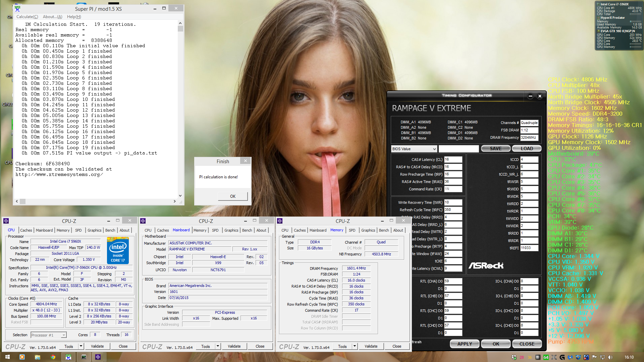Click the taskbar clock showing 16:10
This screenshot has height=362, width=644.
[629, 357]
